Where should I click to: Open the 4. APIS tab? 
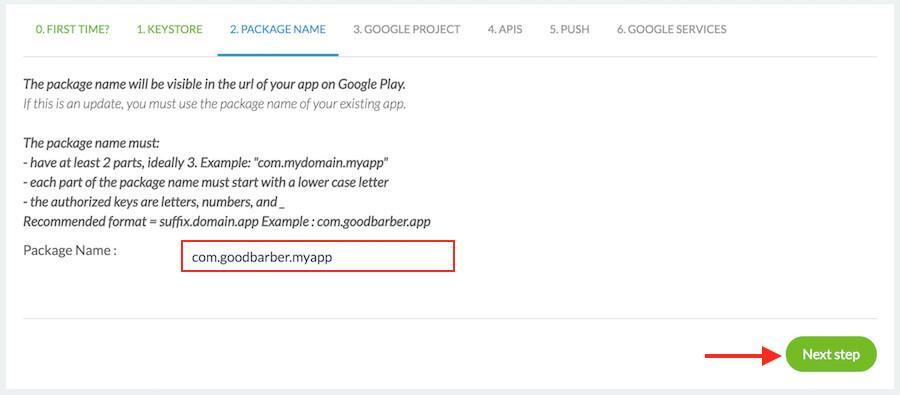505,29
